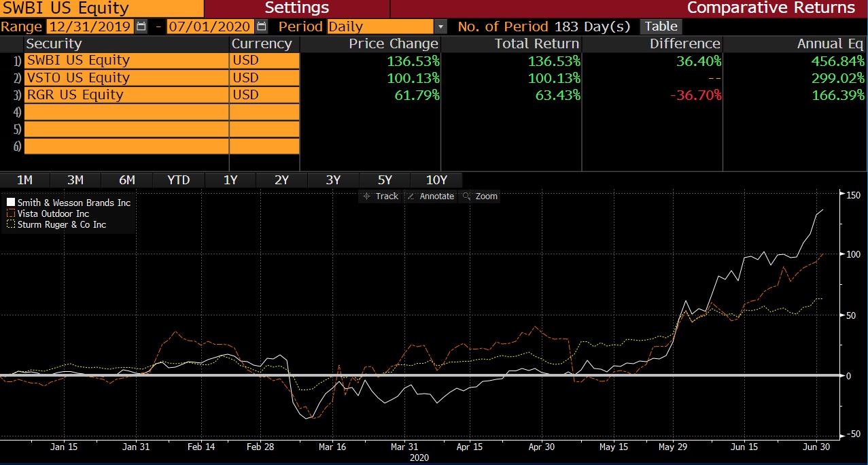The width and height of the screenshot is (868, 465).
Task: Click the RGR US Equity security row
Action: pos(127,94)
